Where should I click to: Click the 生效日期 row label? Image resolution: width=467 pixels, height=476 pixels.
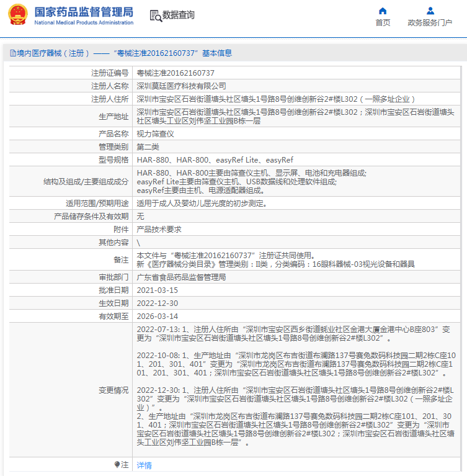click(x=113, y=303)
